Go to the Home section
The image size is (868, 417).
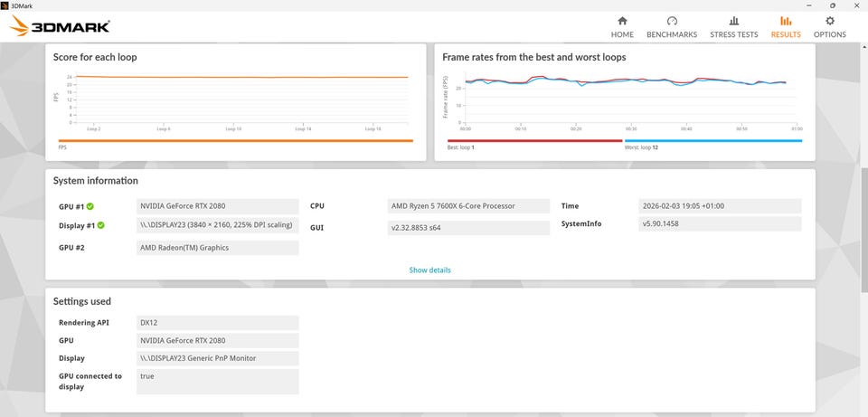(622, 27)
